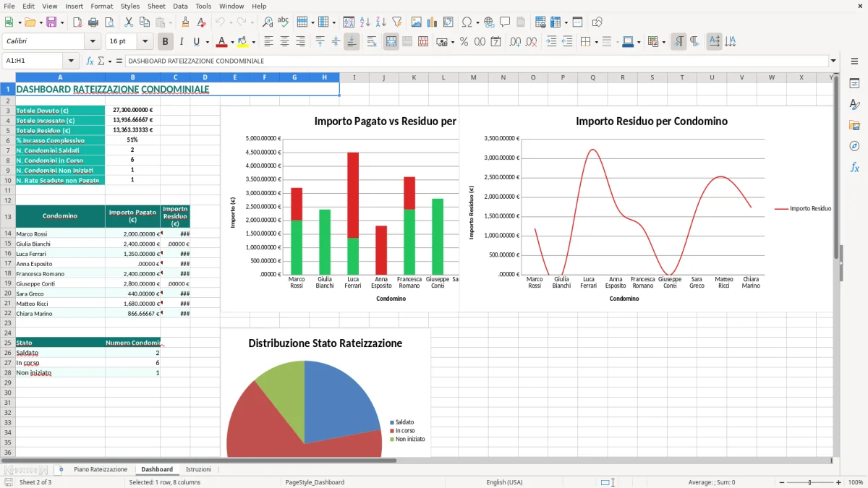The image size is (868, 488).
Task: Expand the formula bar with the right-end arrow
Action: tap(834, 61)
